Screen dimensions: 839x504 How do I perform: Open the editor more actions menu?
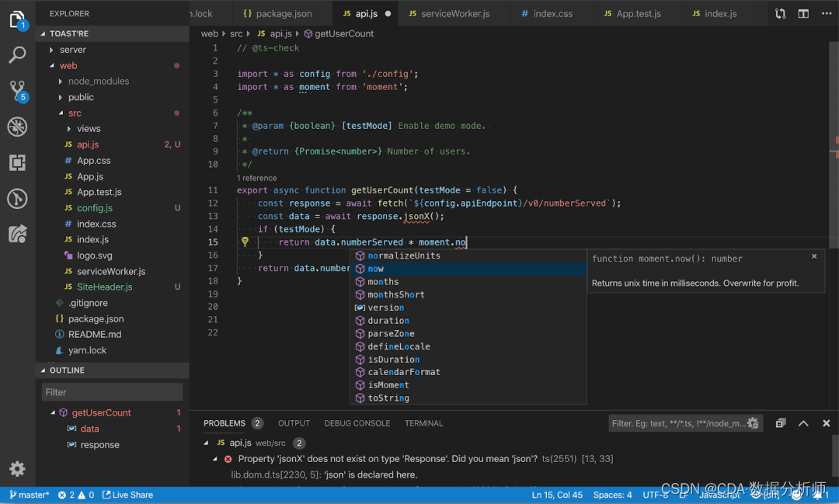tap(827, 13)
